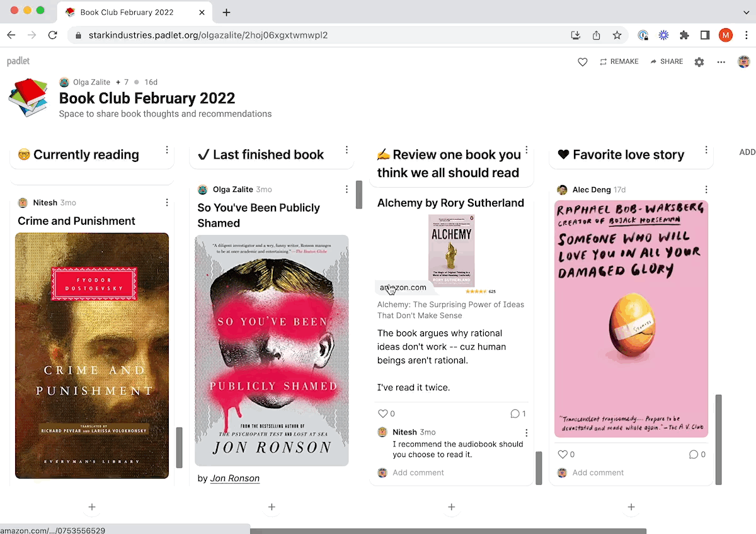Add post to Currently reading column
This screenshot has width=756, height=534.
(x=91, y=507)
